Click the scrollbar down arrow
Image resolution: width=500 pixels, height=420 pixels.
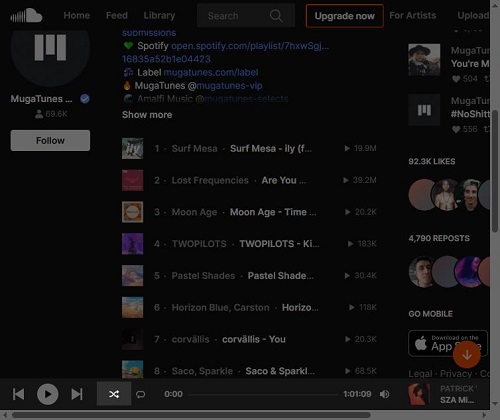495,404
